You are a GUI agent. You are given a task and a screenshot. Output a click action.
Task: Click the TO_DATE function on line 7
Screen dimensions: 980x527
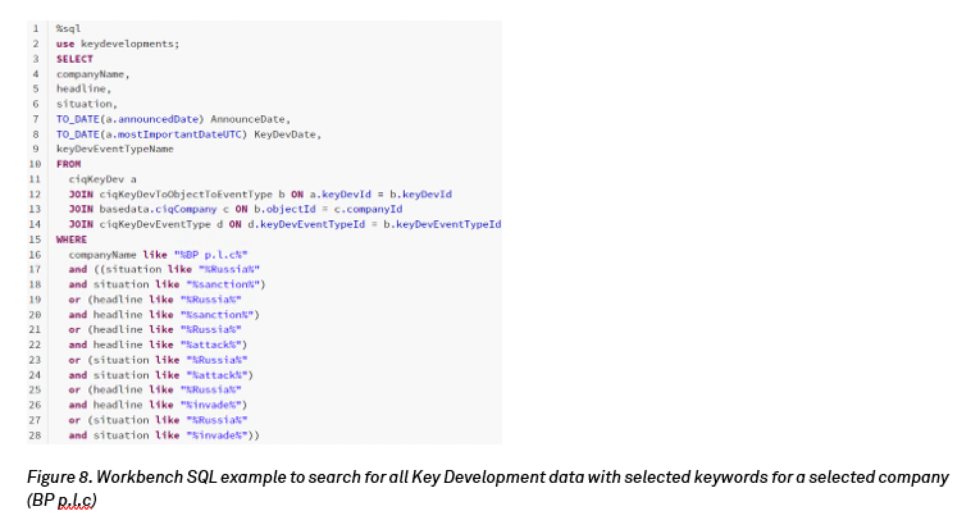pos(78,119)
